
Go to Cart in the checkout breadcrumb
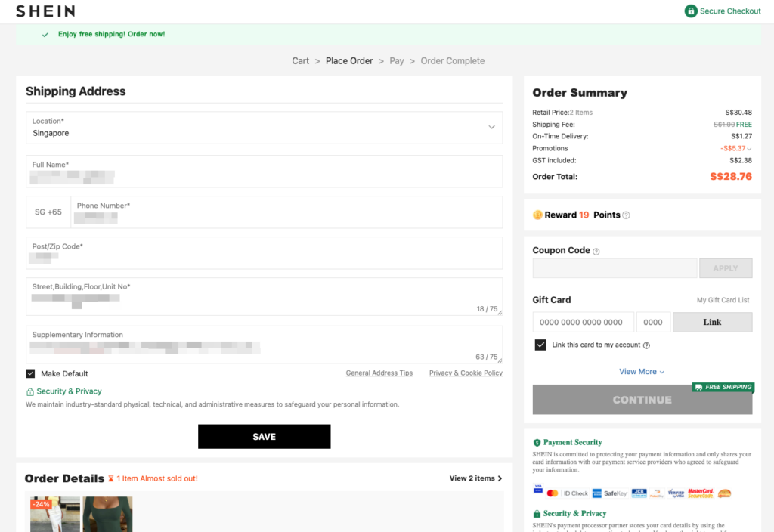point(300,61)
